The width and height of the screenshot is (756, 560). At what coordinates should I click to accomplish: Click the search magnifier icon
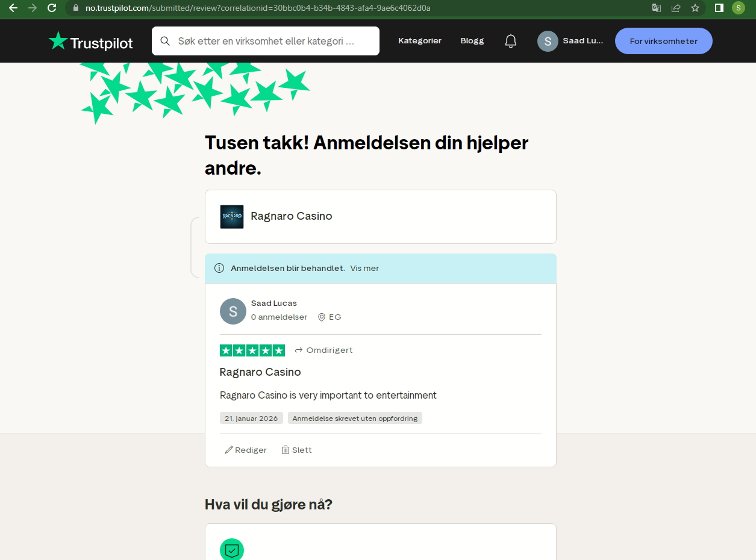tap(165, 41)
